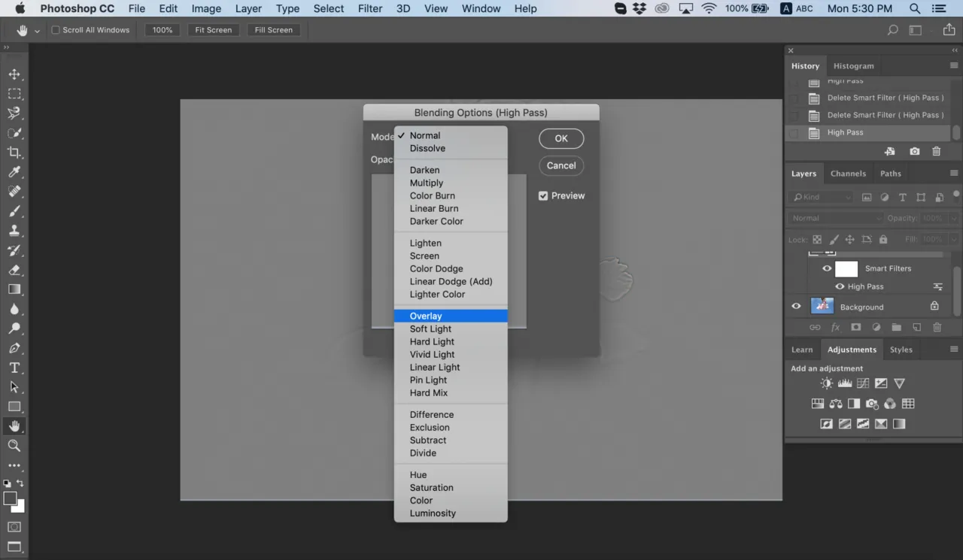The height and width of the screenshot is (560, 963).
Task: Toggle visibility of the Background layer
Action: coord(796,306)
